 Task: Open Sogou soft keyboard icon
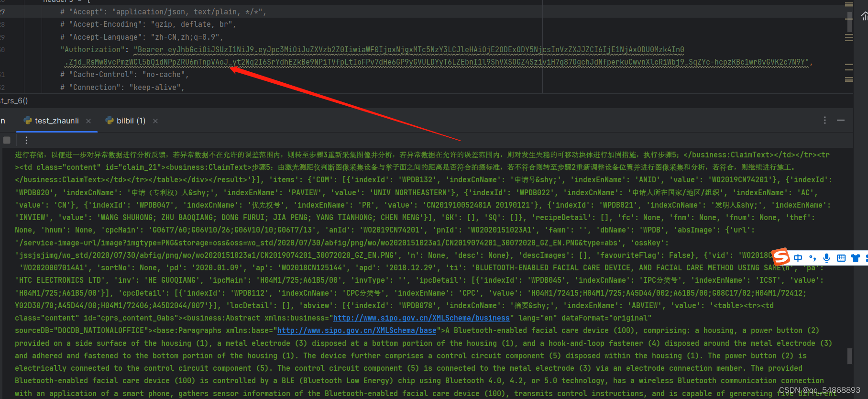point(841,258)
